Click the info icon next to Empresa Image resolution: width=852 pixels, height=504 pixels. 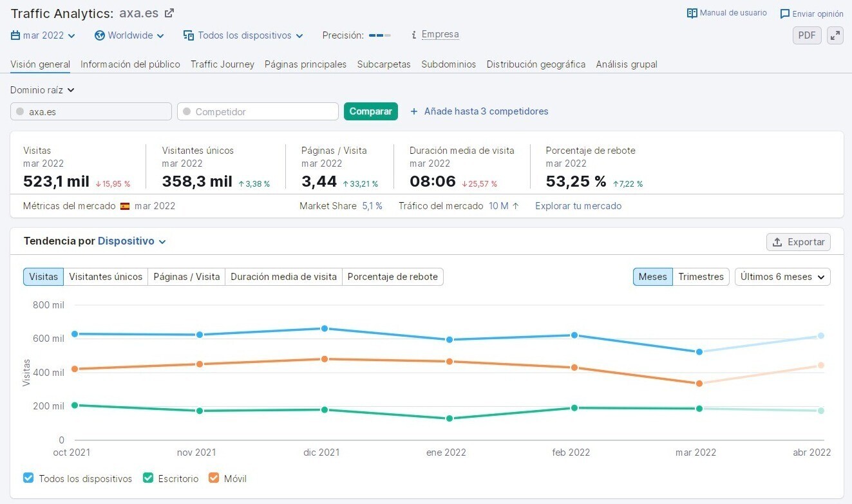coord(413,35)
